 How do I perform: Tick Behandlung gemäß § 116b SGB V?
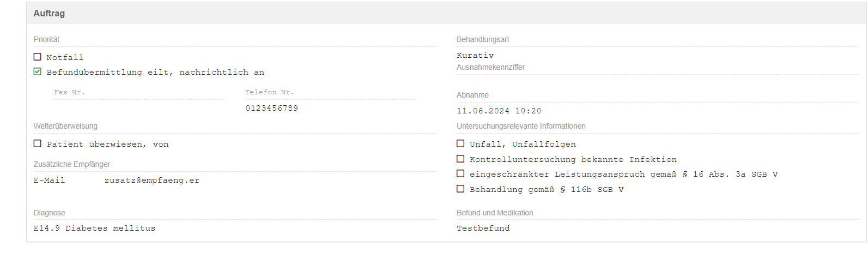(x=460, y=189)
